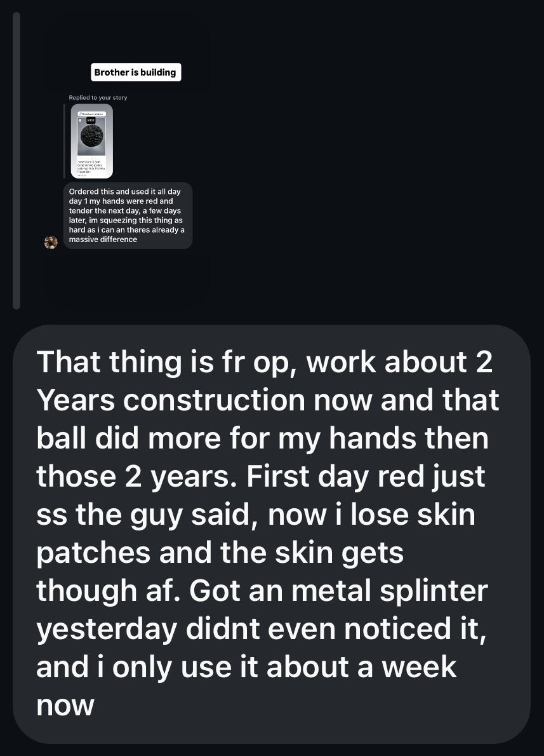This screenshot has width=544, height=756.
Task: Click the store logo in story header
Action: pos(80,113)
